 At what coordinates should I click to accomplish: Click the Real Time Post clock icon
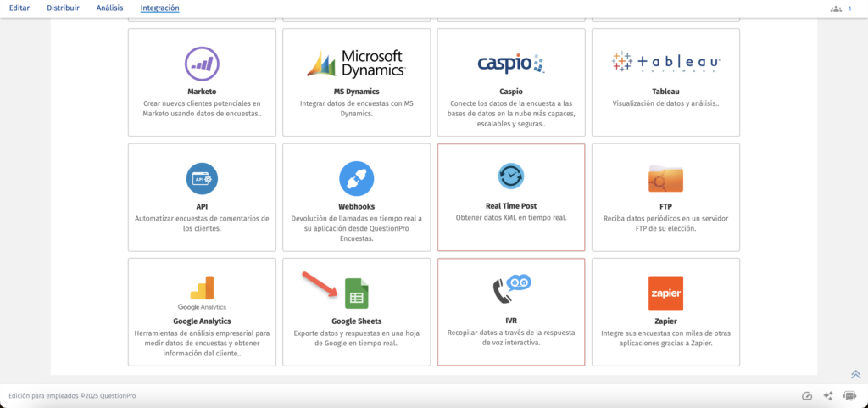tap(511, 176)
